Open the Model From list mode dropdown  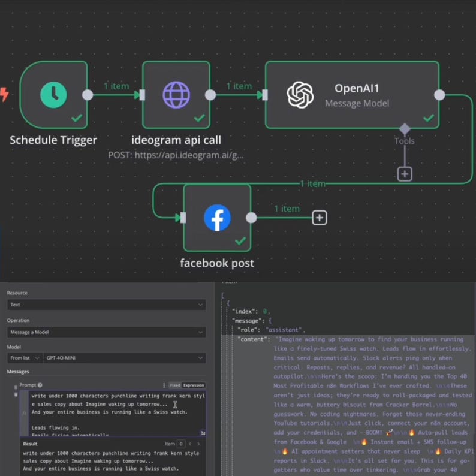tap(25, 358)
